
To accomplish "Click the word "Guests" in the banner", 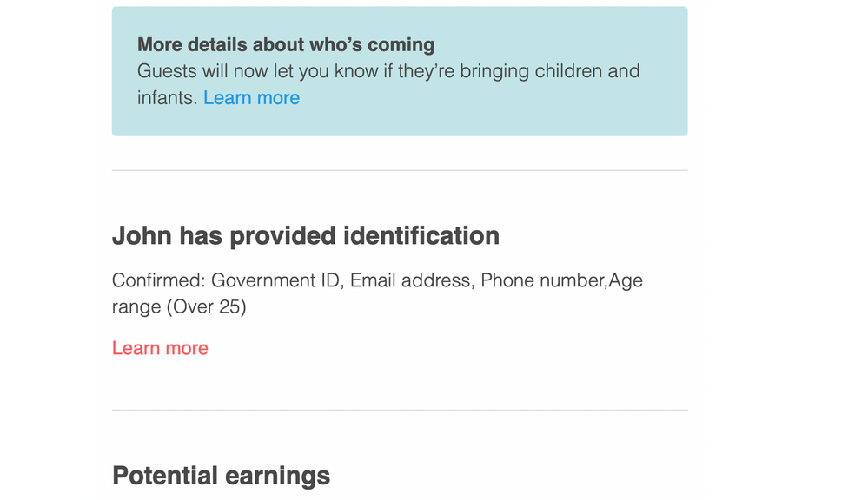I will tap(167, 71).
